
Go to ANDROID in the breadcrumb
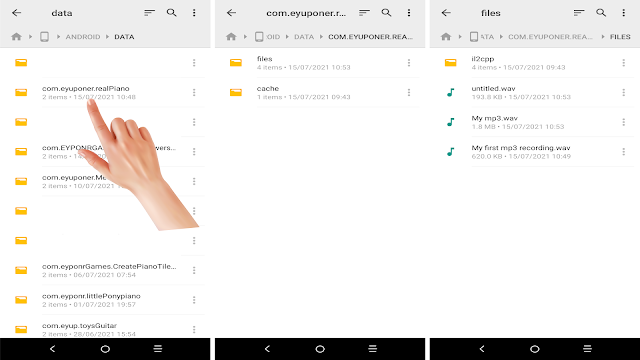83,37
